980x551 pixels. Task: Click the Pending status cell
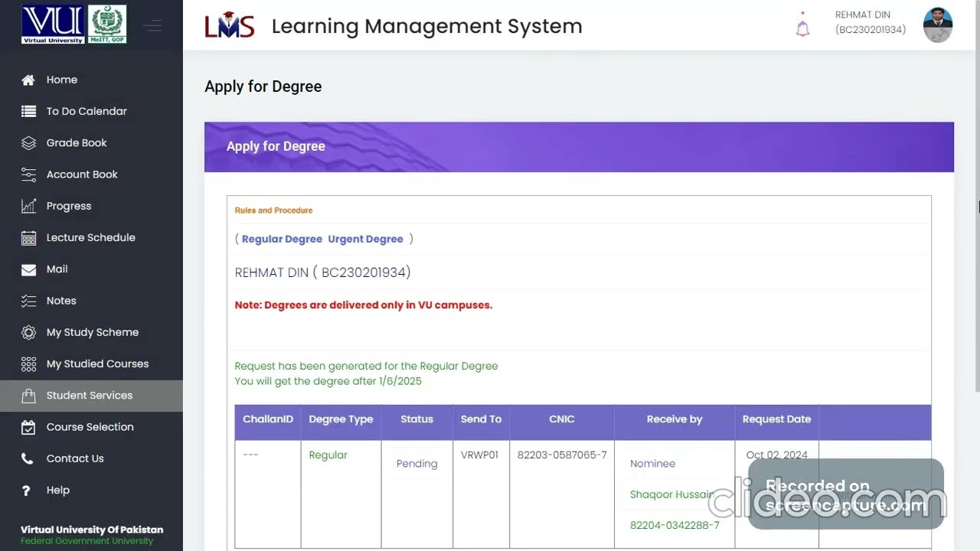pos(416,464)
